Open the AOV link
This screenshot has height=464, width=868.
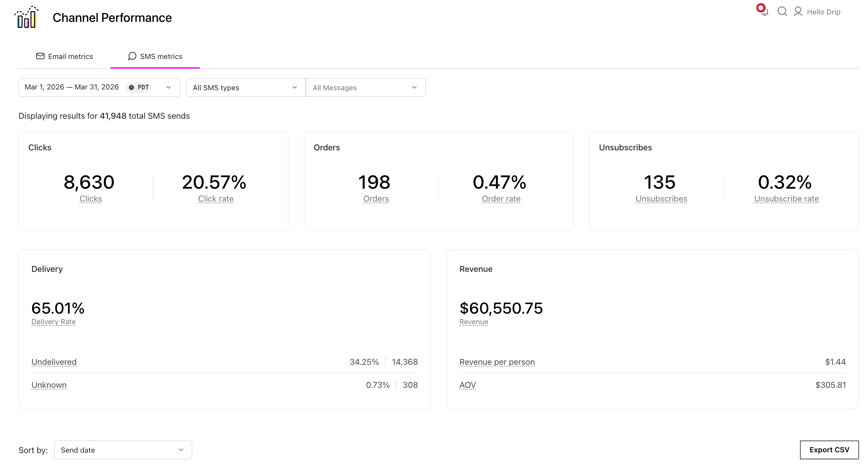click(x=467, y=385)
